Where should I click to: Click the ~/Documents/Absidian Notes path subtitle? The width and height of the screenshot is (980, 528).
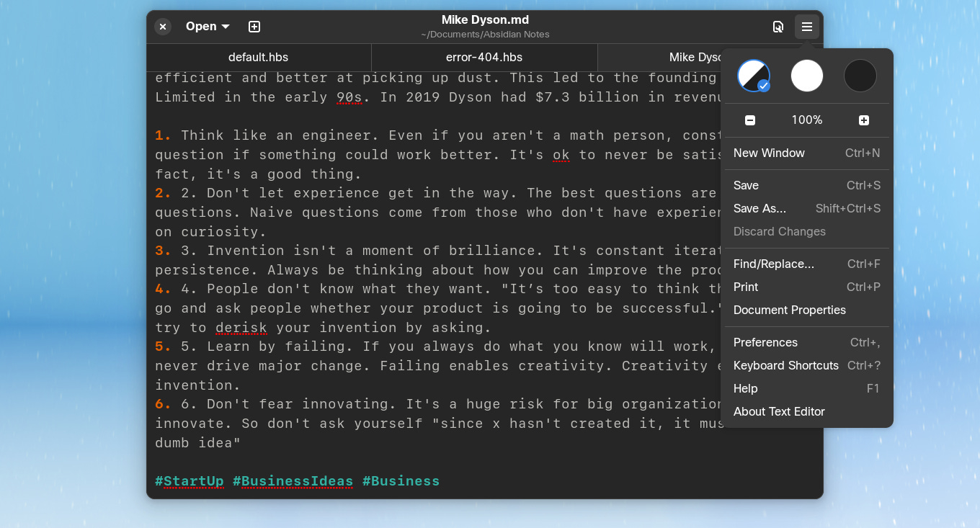485,34
